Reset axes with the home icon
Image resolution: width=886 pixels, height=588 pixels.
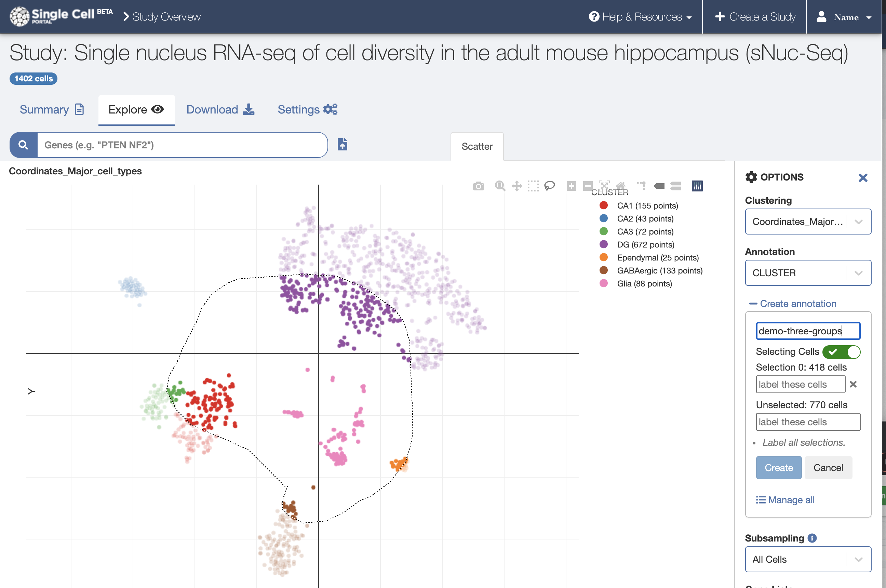point(621,186)
